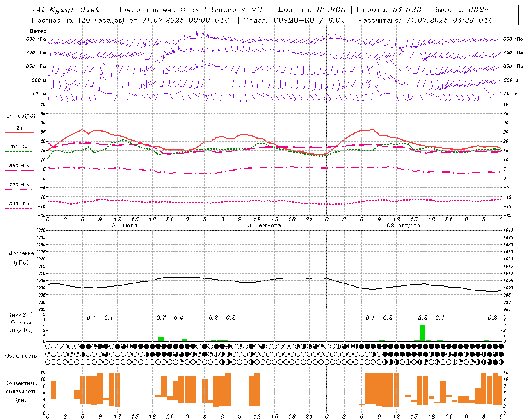Click the dotted legend line under temperature 500 гПа
The width and height of the screenshot is (525, 420).
coord(18,208)
